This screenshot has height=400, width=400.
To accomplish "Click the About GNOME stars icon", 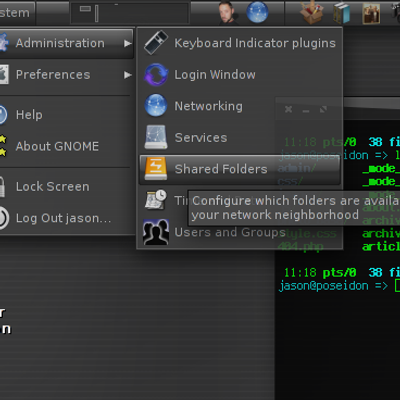I will [3, 146].
